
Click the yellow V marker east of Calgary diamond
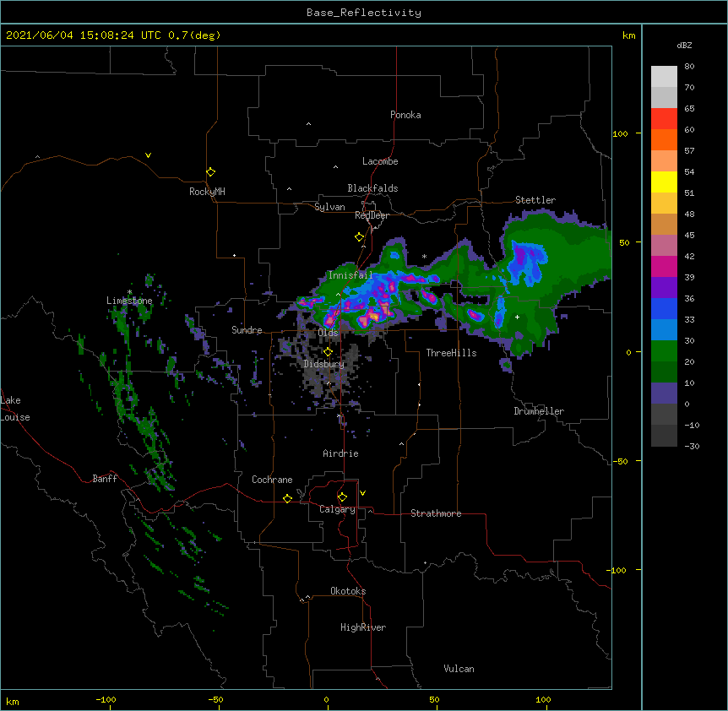point(362,493)
